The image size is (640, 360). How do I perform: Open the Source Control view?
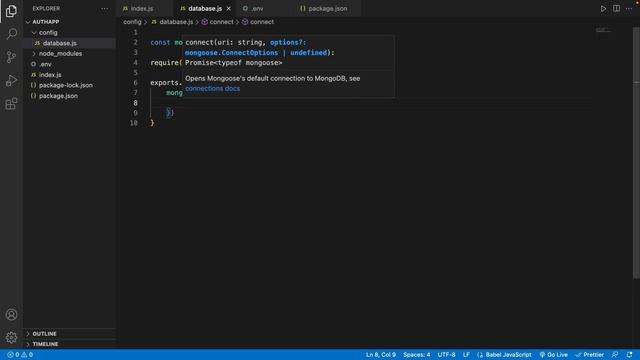click(11, 57)
